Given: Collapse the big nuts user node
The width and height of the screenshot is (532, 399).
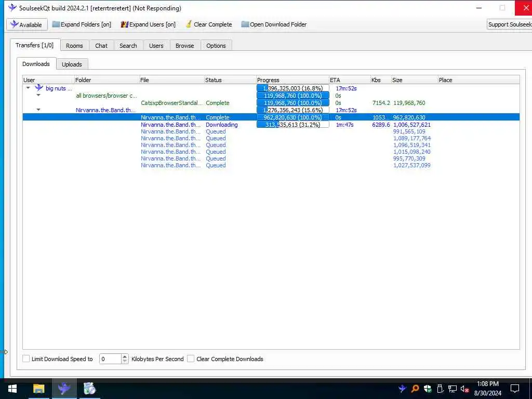Looking at the screenshot, I should click(x=28, y=88).
